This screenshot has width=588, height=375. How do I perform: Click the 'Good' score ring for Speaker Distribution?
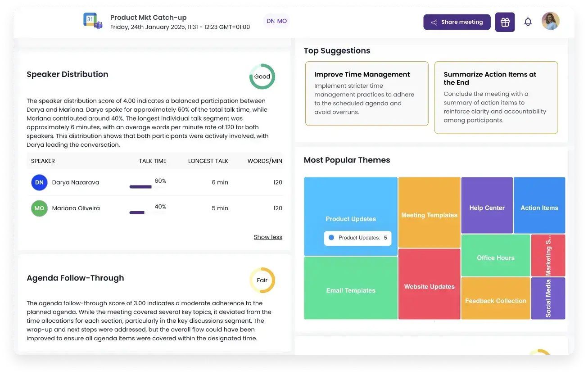coord(262,77)
